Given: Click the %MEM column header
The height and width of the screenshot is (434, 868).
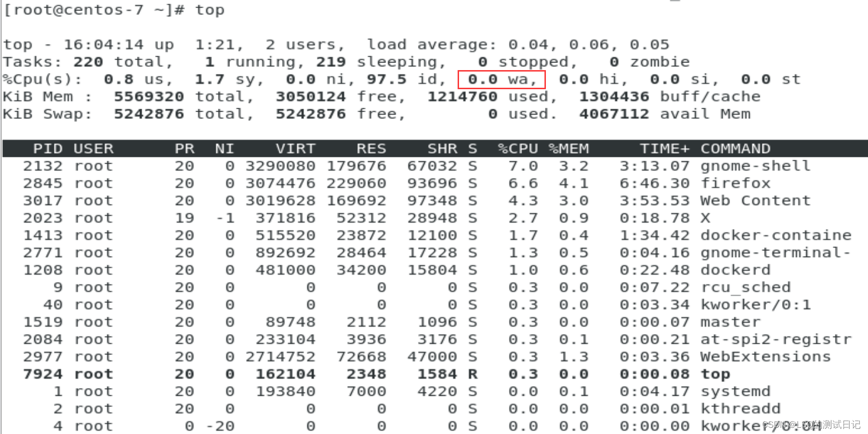Looking at the screenshot, I should point(568,149).
